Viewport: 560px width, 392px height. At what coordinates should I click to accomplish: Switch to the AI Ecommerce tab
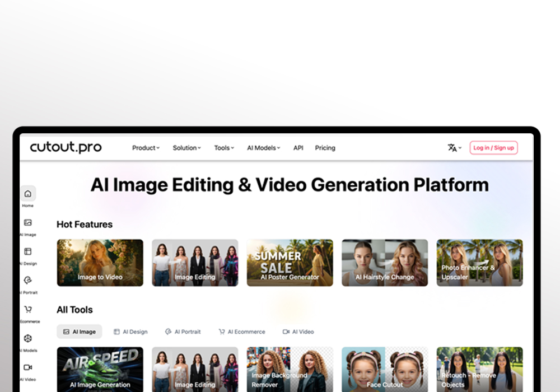click(x=241, y=332)
